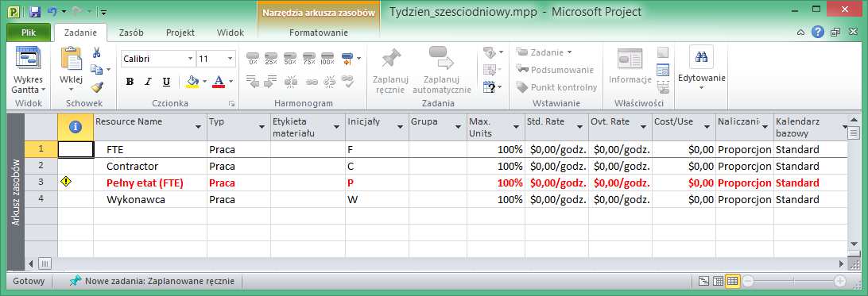Expand the font color dropdown arrow

coord(231,82)
